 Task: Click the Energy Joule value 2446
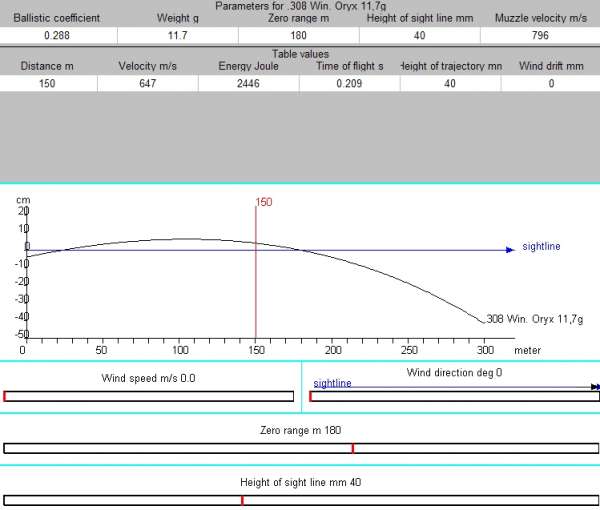coord(248,84)
